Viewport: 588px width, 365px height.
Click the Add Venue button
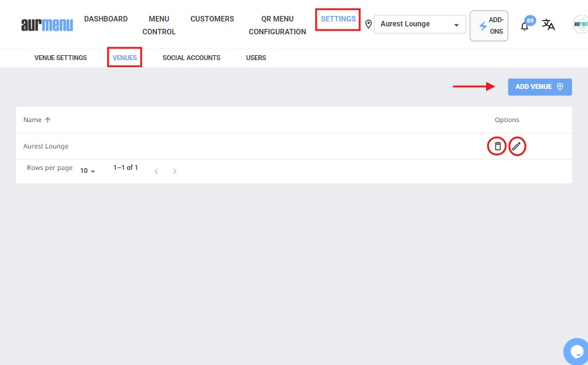[x=540, y=87]
